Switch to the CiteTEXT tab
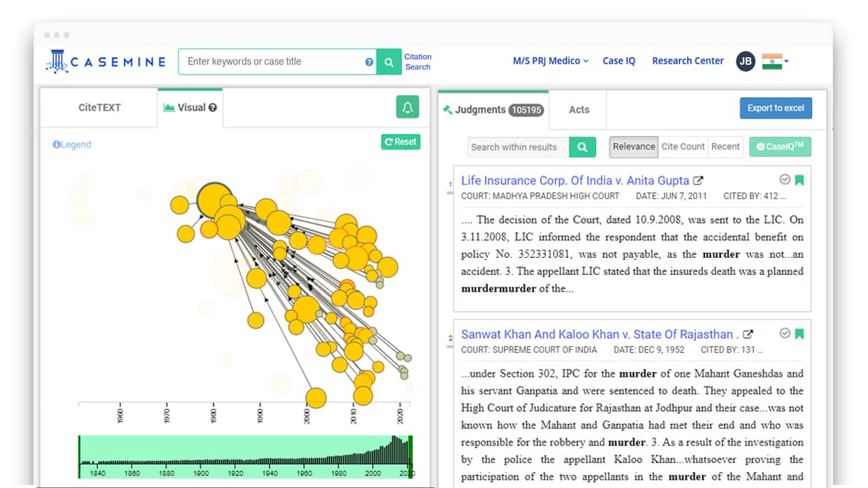This screenshot has width=868, height=488. tap(99, 108)
